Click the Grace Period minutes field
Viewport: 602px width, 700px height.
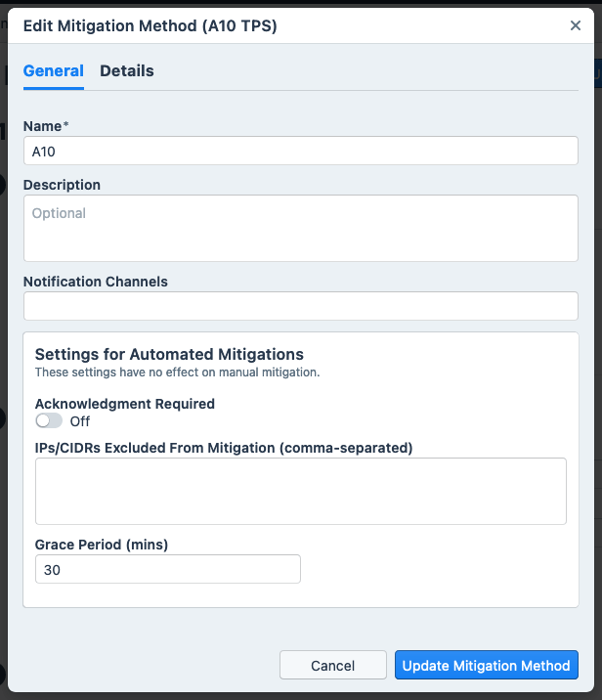click(167, 569)
